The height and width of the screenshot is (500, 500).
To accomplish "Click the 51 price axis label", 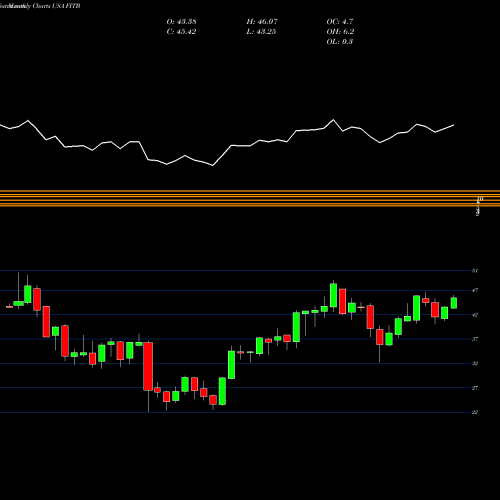I will click(x=475, y=271).
